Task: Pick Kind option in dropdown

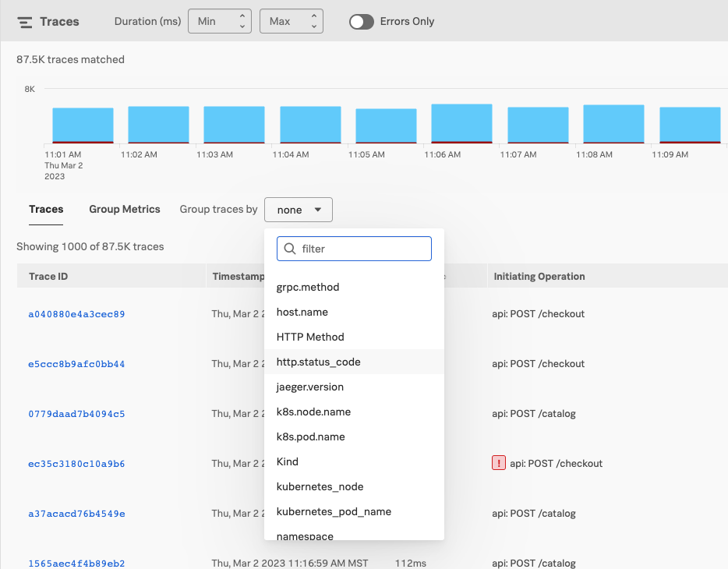Action: tap(354, 461)
